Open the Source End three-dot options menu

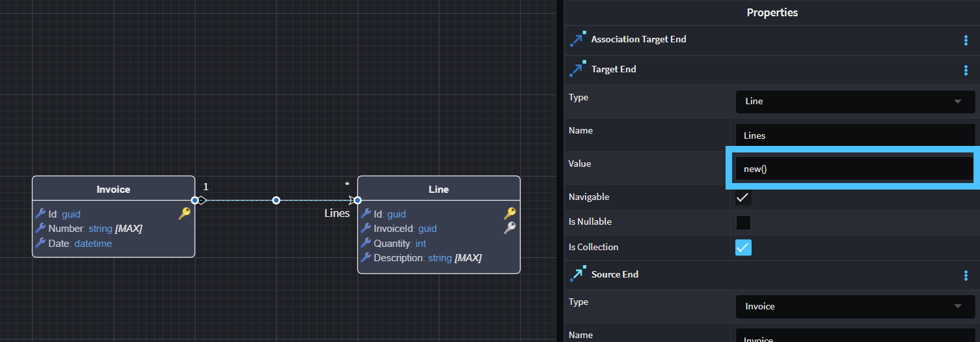click(x=966, y=276)
